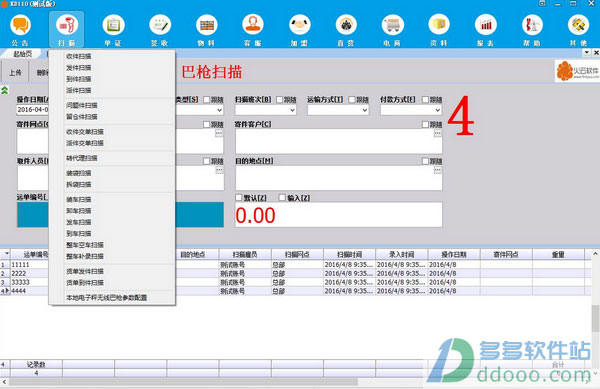Image resolution: width=600 pixels, height=389 pixels.
Task: Open the 报表 reports chart icon
Action: pyautogui.click(x=486, y=29)
